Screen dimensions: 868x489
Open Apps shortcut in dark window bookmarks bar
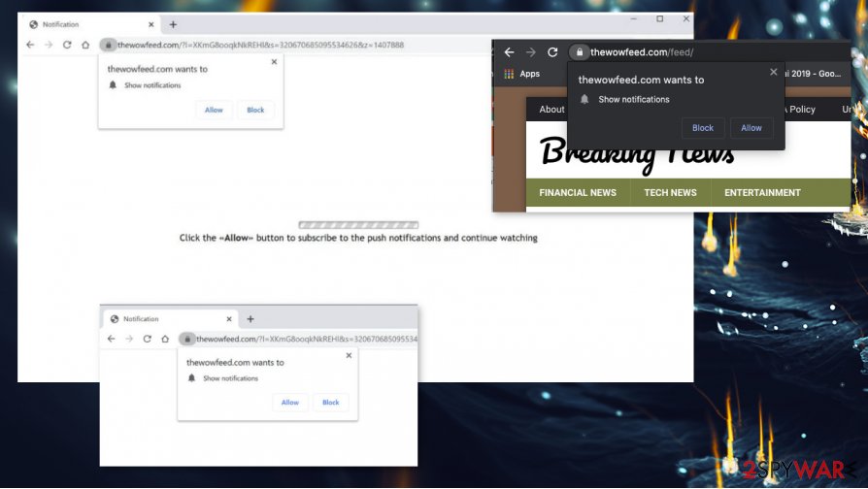(x=521, y=74)
